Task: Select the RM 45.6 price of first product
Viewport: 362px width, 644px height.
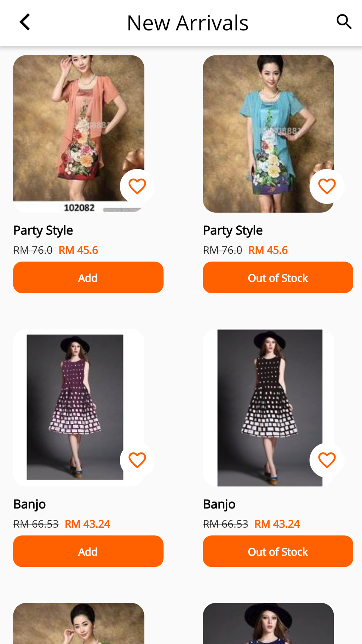Action: (x=78, y=250)
